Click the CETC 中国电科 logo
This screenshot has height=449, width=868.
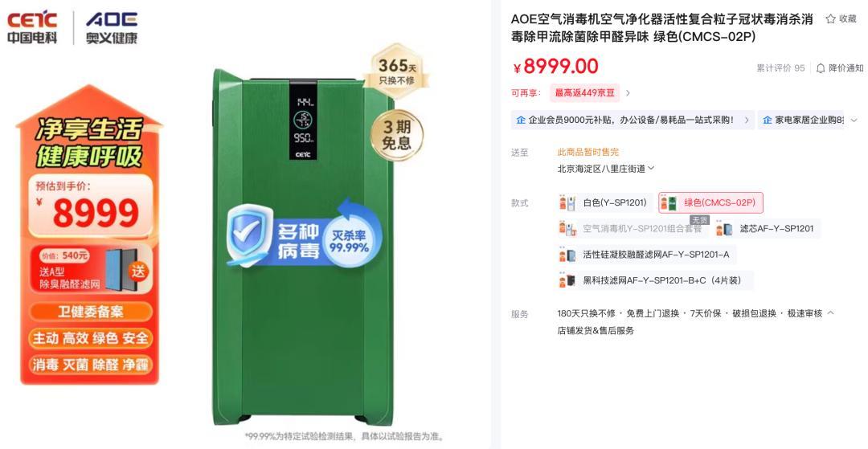pyautogui.click(x=32, y=27)
